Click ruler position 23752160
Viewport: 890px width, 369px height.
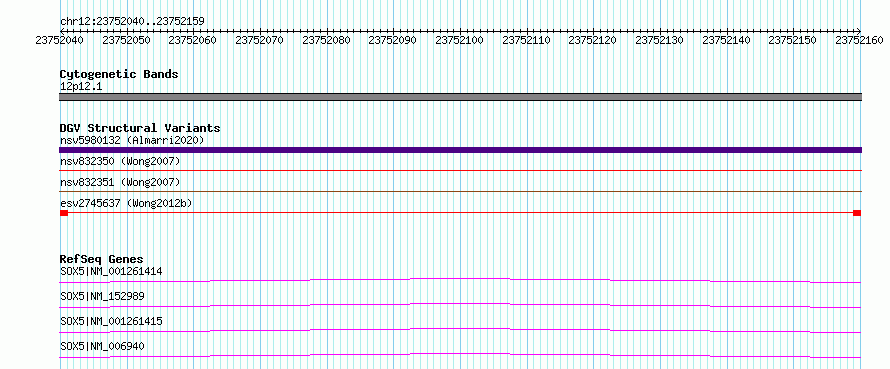pyautogui.click(x=859, y=40)
